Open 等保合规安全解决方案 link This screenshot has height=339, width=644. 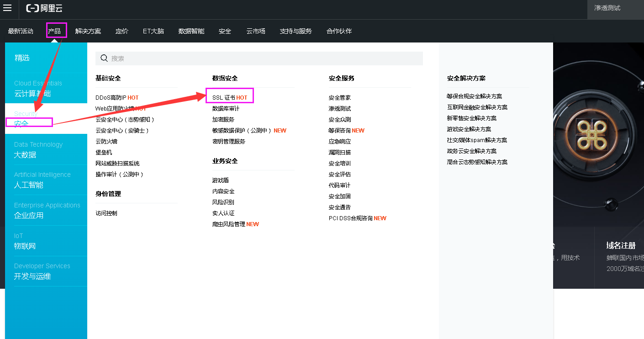[x=475, y=96]
